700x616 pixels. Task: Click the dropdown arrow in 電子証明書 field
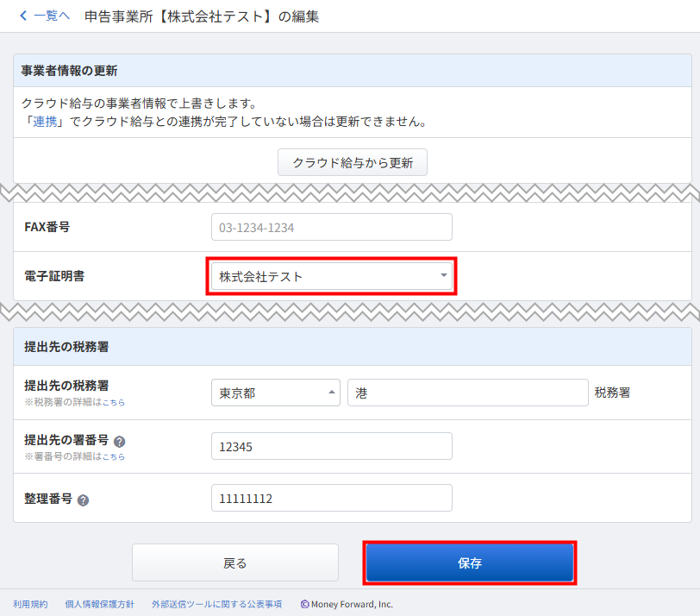pos(443,275)
